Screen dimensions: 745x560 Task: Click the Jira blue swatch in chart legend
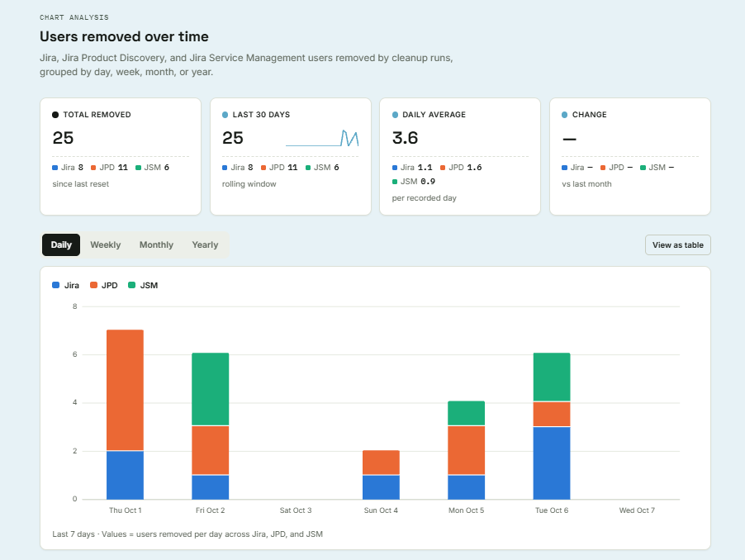click(x=55, y=285)
